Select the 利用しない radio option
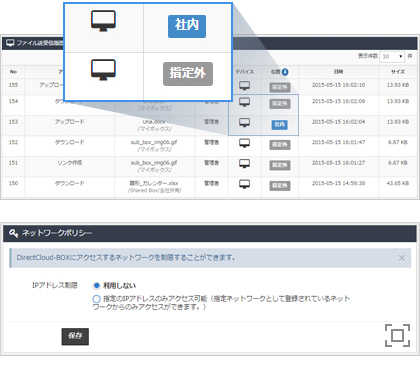The width and height of the screenshot is (420, 370). (x=97, y=286)
